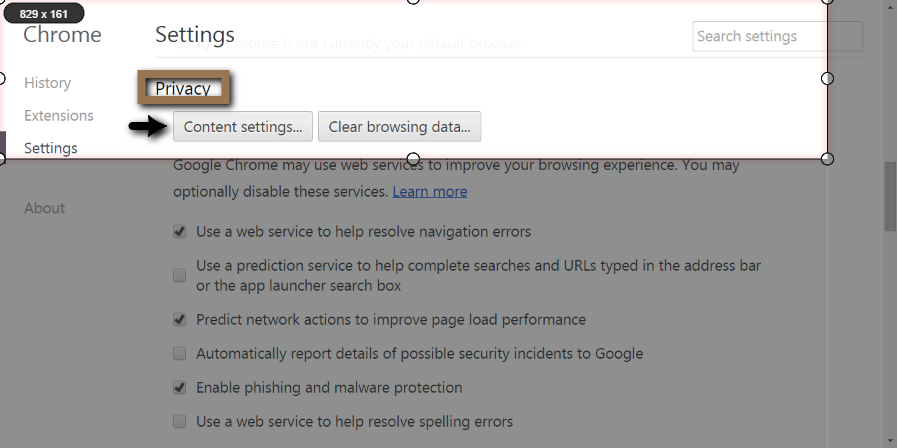897x448 pixels.
Task: Uncheck 'Enable phishing and malware protection'
Action: click(x=180, y=388)
